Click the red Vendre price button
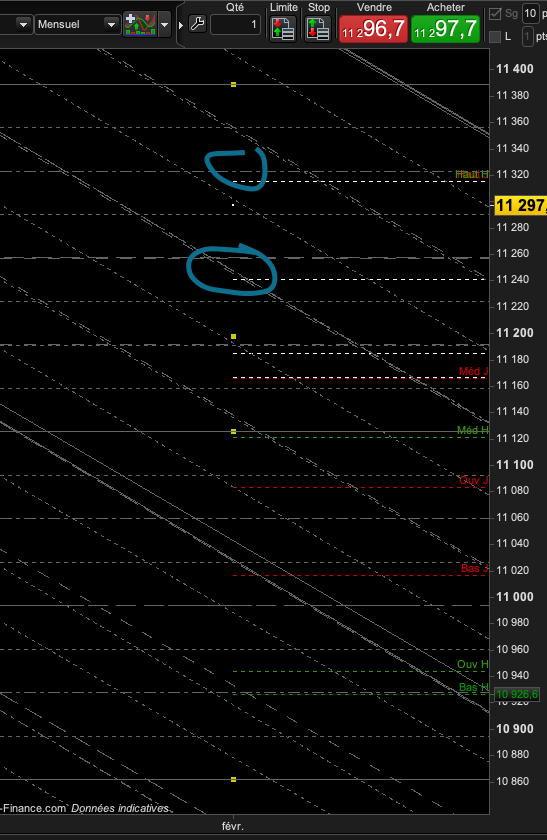The image size is (547, 840). pos(373,28)
